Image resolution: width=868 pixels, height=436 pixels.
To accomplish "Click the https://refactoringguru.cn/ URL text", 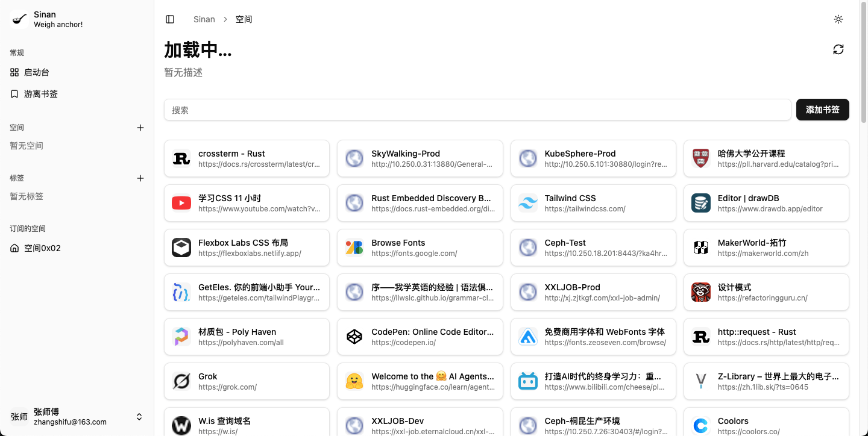I will click(x=763, y=298).
